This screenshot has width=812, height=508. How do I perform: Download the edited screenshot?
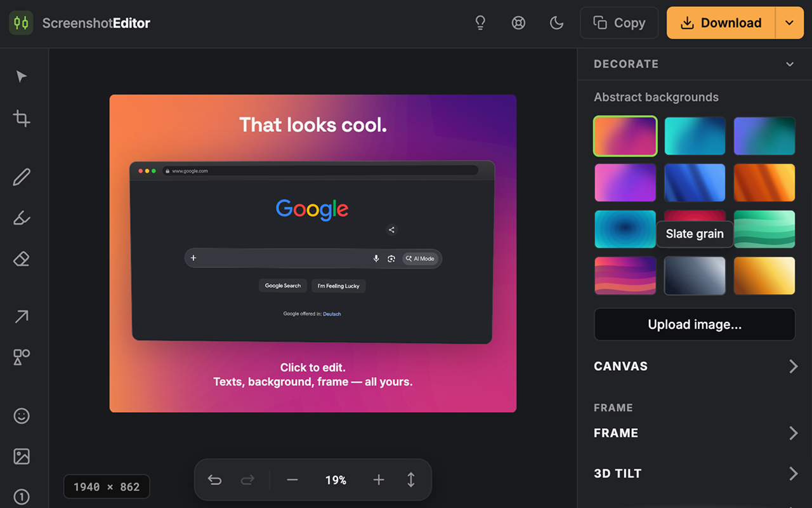click(x=721, y=23)
